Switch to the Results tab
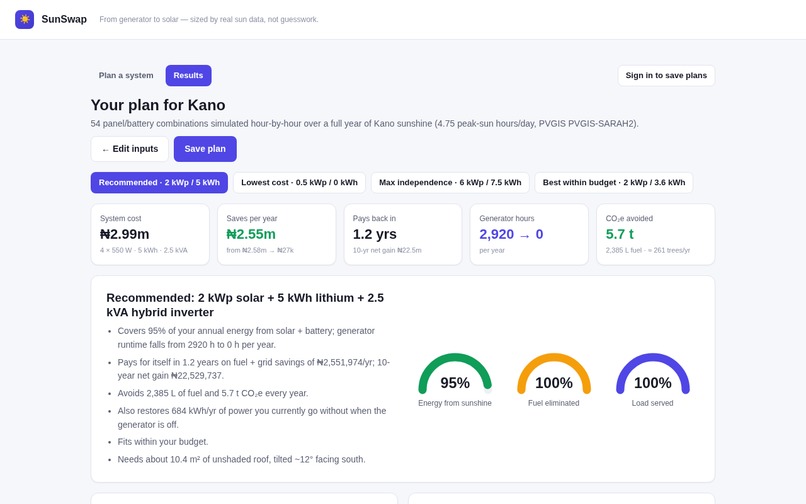The height and width of the screenshot is (504, 806). 188,76
